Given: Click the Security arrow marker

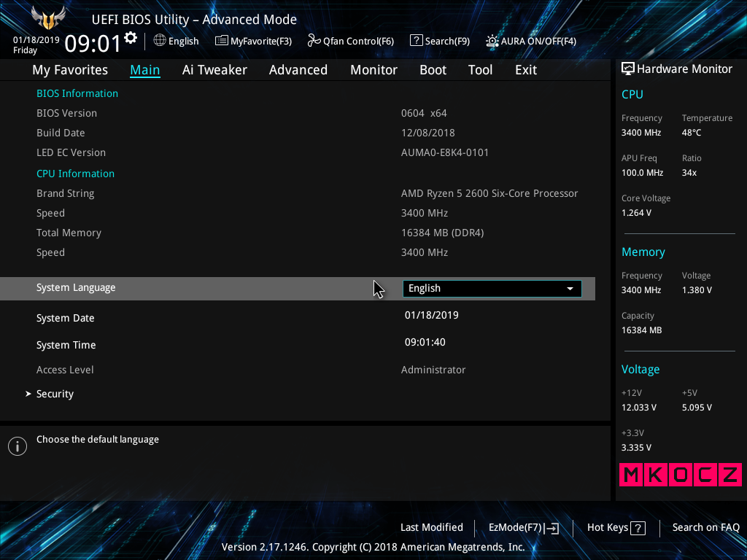Looking at the screenshot, I should [x=28, y=394].
